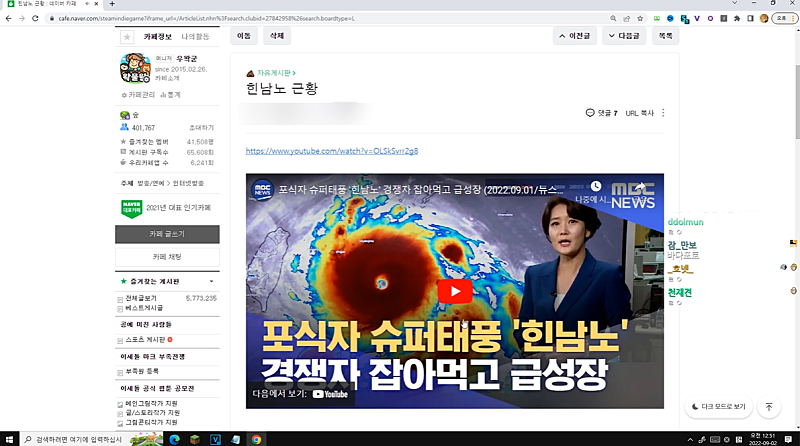
Task: Open the tab search chevron
Action: pyautogui.click(x=734, y=3)
